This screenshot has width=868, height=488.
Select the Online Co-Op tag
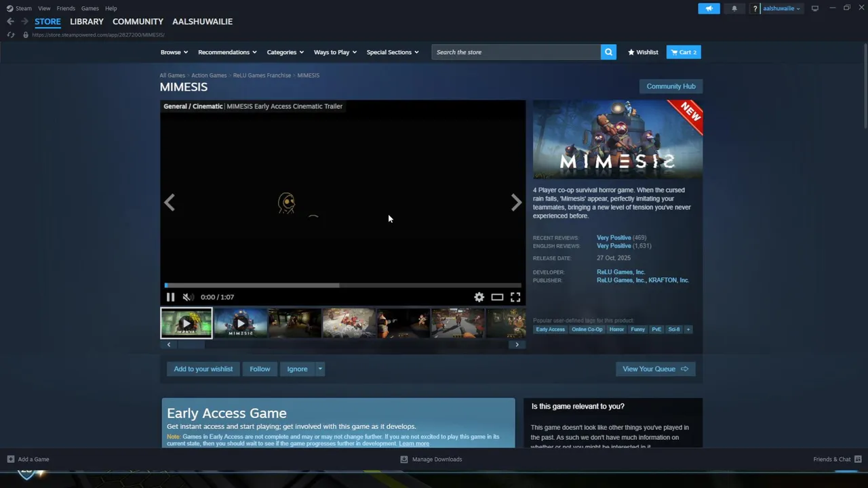[587, 329]
